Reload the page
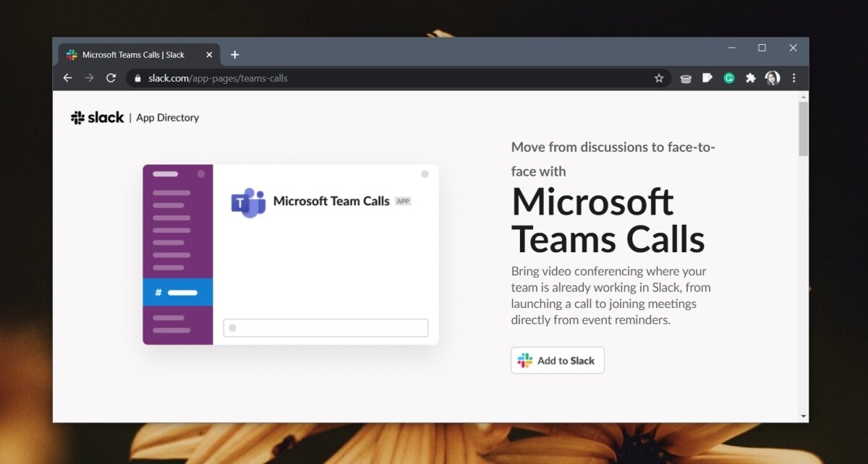 [111, 77]
